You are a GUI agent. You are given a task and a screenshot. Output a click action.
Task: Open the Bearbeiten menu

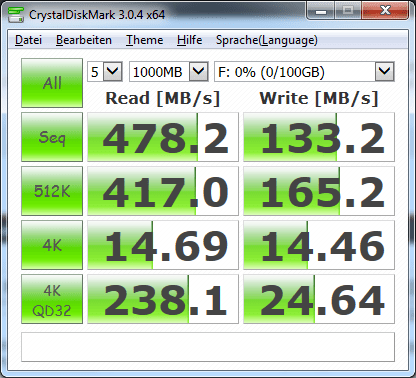(x=84, y=40)
